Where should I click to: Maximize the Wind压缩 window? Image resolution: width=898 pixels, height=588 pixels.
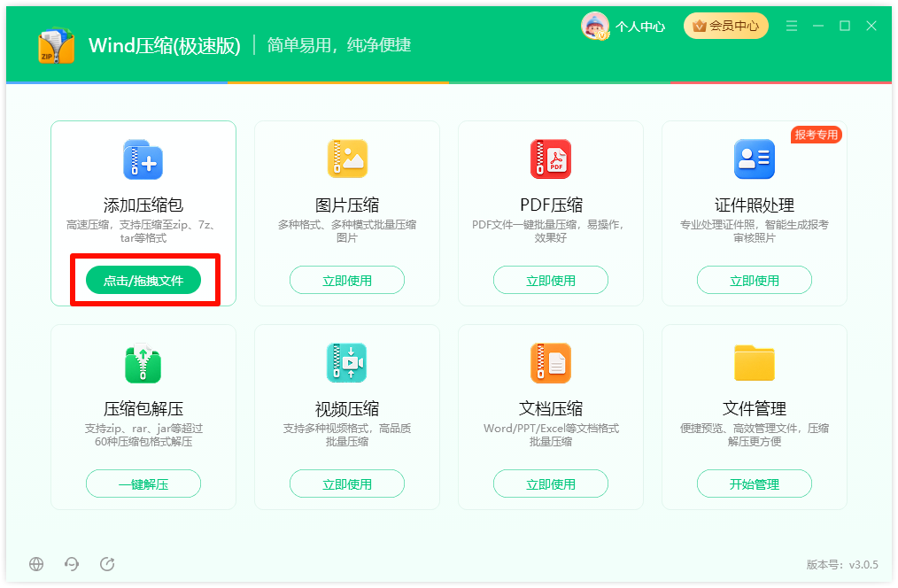[845, 26]
